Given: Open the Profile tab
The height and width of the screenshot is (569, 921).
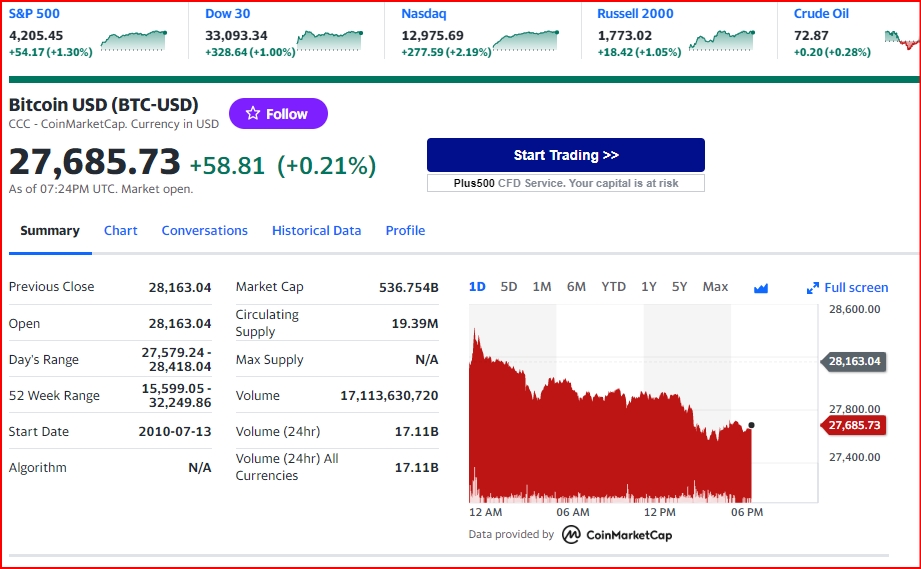Looking at the screenshot, I should click(405, 231).
